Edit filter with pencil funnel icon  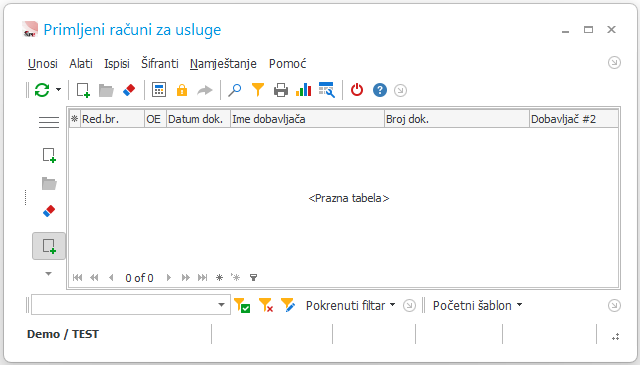coord(288,305)
